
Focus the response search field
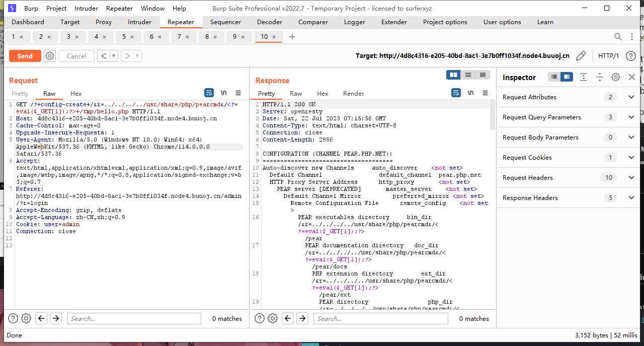point(381,318)
